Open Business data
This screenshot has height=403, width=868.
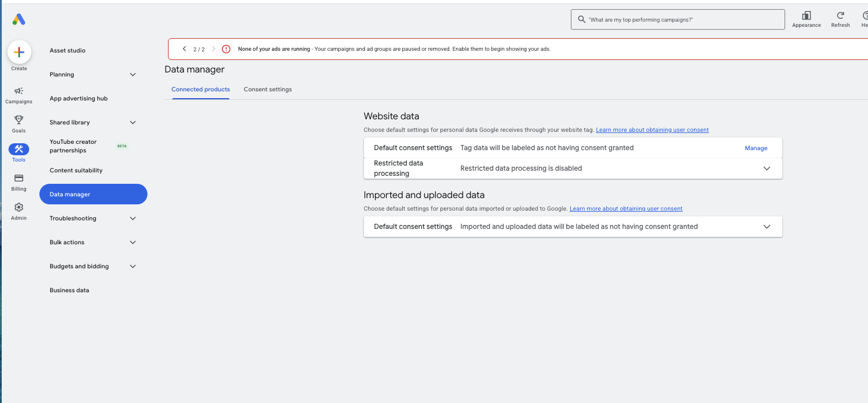pyautogui.click(x=69, y=291)
